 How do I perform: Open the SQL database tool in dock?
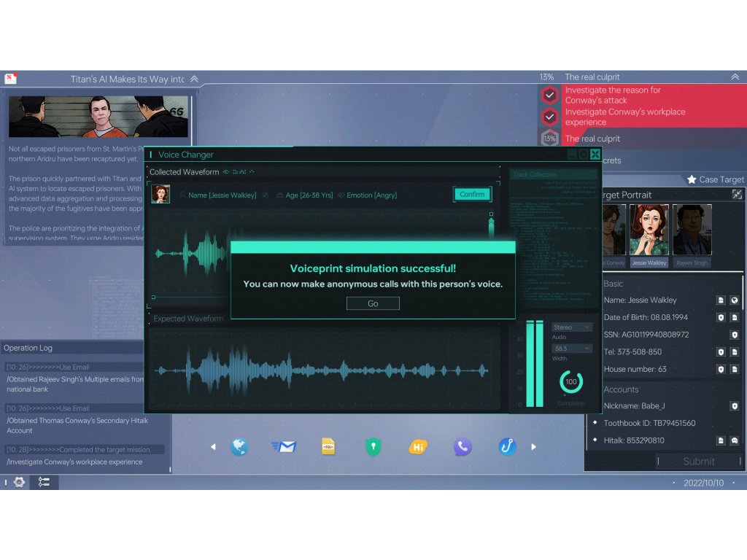[328, 446]
